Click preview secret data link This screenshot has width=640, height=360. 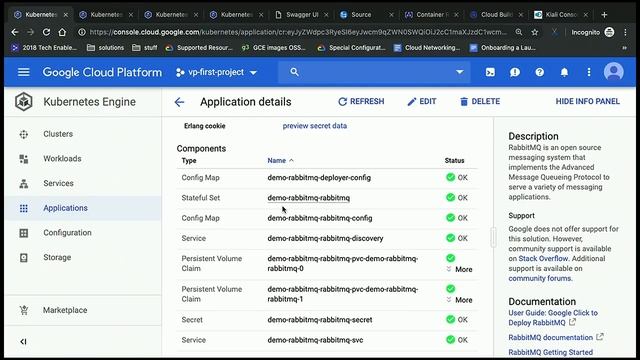(315, 126)
